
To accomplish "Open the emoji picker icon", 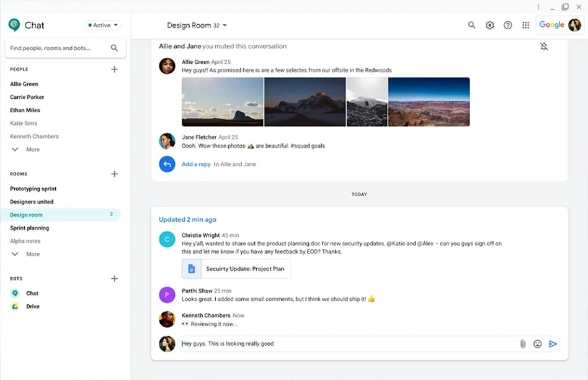I will click(x=538, y=344).
